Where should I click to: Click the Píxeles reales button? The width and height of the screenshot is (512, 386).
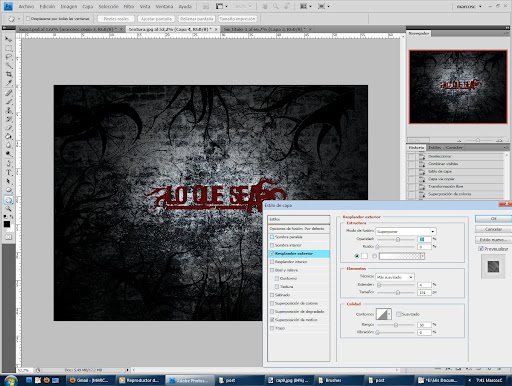point(116,19)
